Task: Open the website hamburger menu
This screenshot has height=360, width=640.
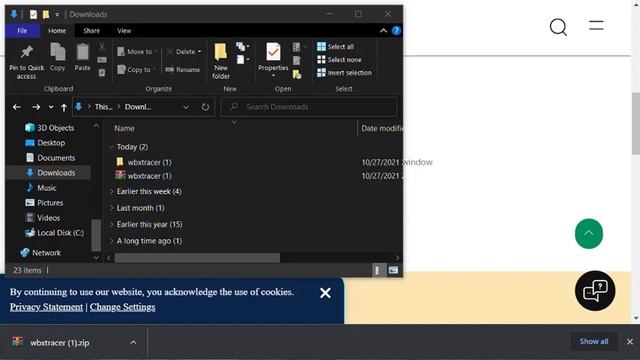Action: [596, 25]
